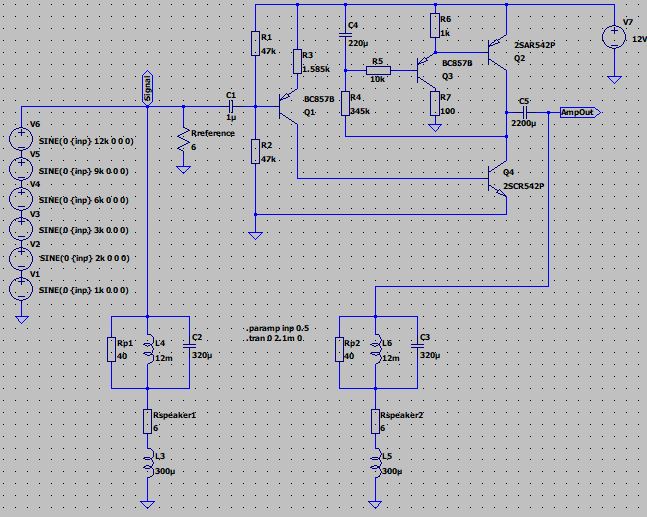The height and width of the screenshot is (517, 647).
Task: Click the ground symbol below V1
Action: (21, 319)
